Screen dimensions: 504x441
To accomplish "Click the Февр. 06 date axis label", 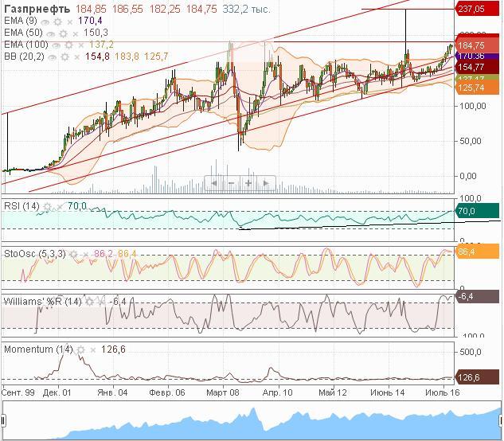I will coord(167,392).
